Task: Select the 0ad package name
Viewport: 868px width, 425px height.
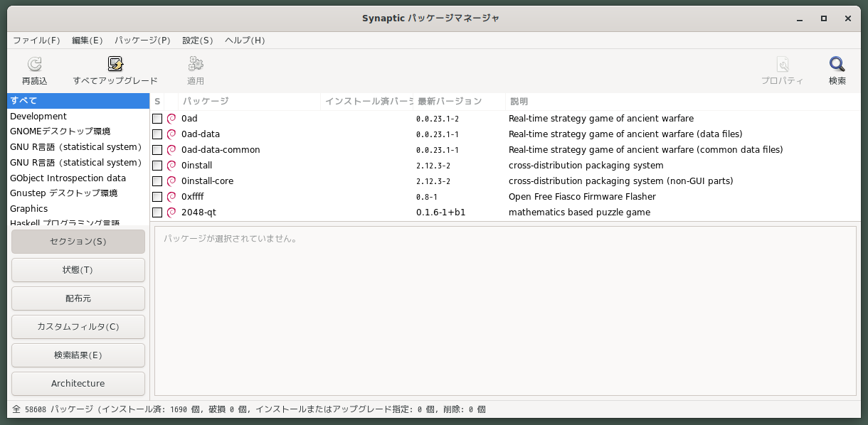Action: coord(189,119)
